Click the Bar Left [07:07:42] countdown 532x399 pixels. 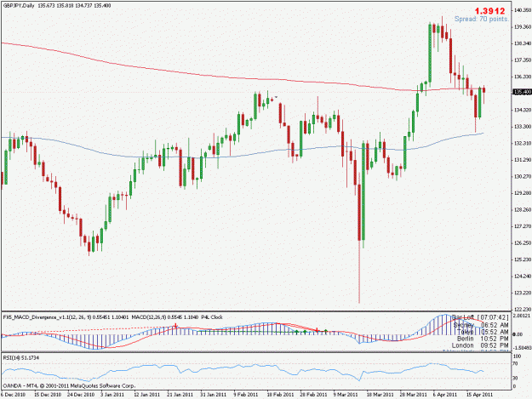pos(480,317)
